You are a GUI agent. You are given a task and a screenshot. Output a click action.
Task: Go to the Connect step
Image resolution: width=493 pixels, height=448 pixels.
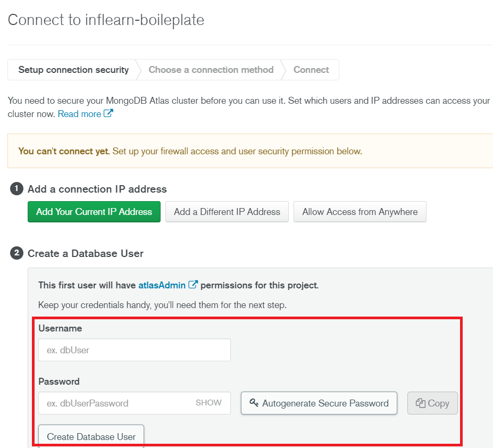(311, 70)
